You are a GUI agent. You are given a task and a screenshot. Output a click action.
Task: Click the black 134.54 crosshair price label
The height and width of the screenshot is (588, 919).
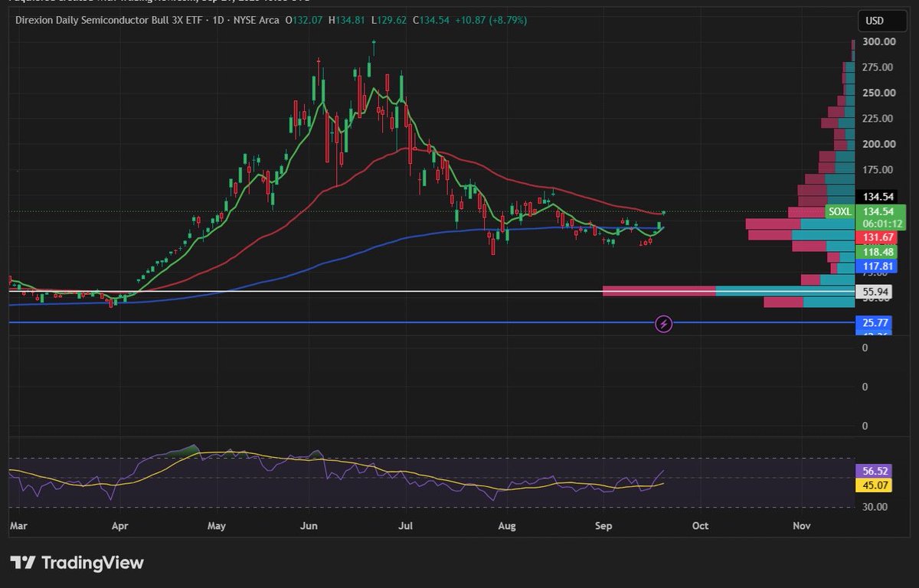point(877,197)
